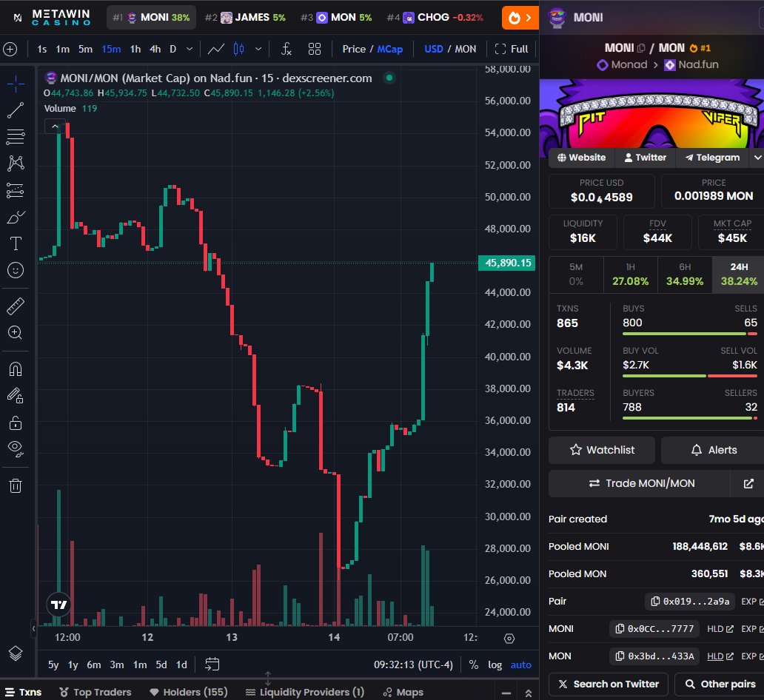Image resolution: width=764 pixels, height=700 pixels.
Task: Activate the zoom in tool
Action: (16, 333)
